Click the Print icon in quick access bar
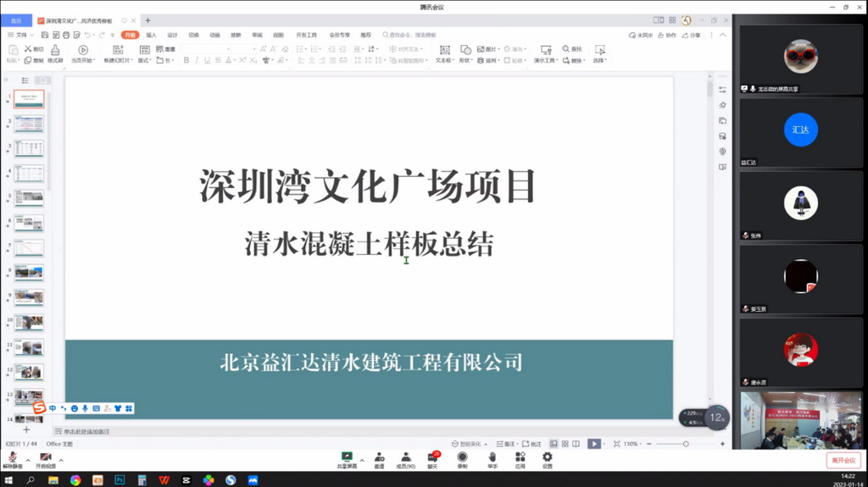 pyautogui.click(x=66, y=35)
